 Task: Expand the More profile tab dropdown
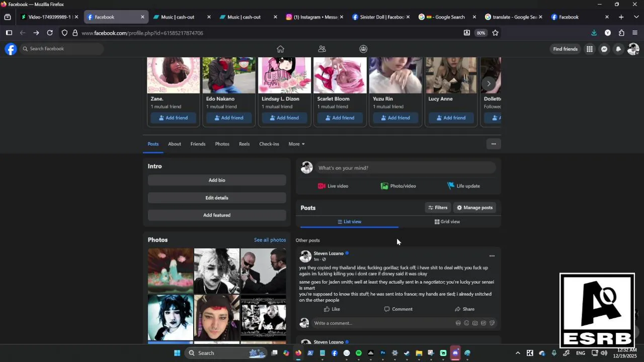pos(296,144)
